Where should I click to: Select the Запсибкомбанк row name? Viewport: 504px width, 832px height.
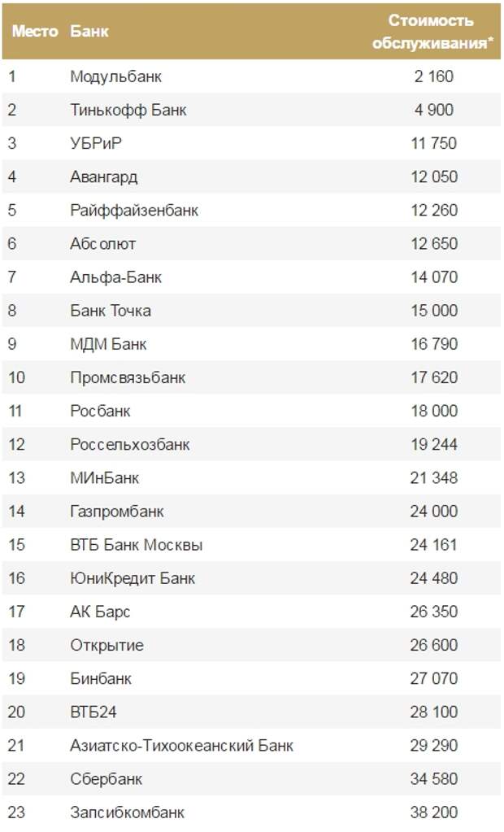[128, 812]
